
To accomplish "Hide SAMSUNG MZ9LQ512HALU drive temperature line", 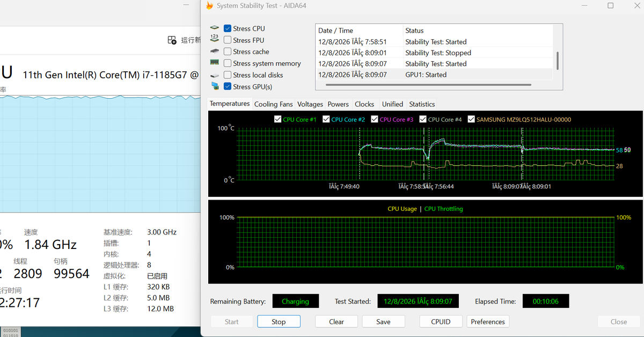I will [x=471, y=119].
